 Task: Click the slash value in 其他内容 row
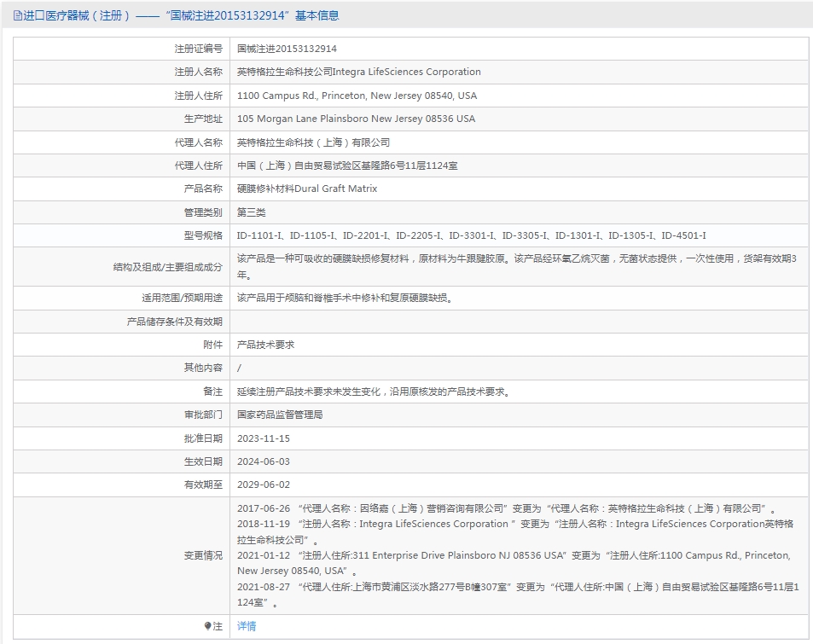[x=239, y=368]
